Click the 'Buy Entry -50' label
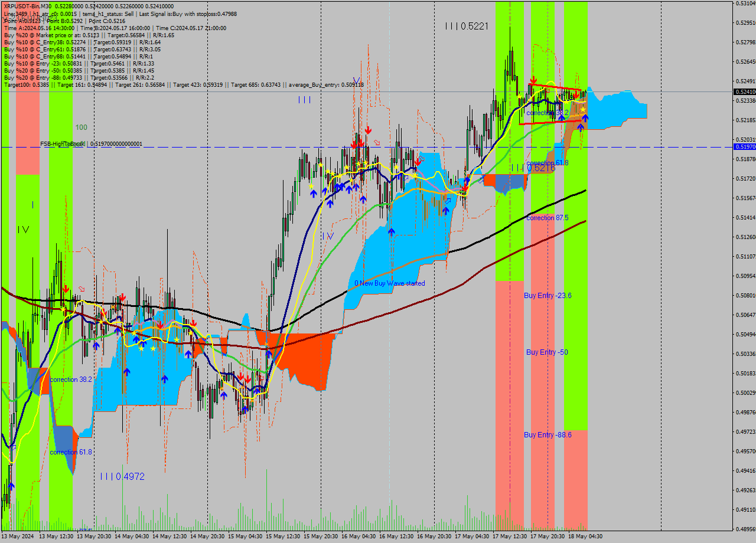The image size is (756, 543). coord(547,352)
